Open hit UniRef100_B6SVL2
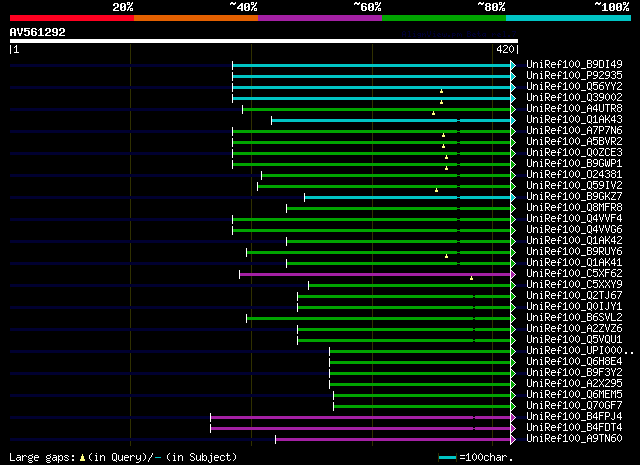This screenshot has height=465, width=640. click(x=574, y=318)
